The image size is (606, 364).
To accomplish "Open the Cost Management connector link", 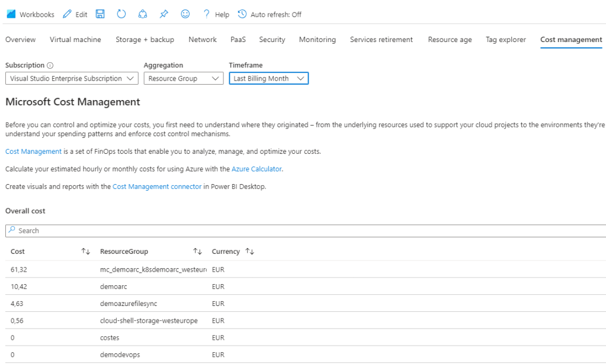I will (156, 186).
